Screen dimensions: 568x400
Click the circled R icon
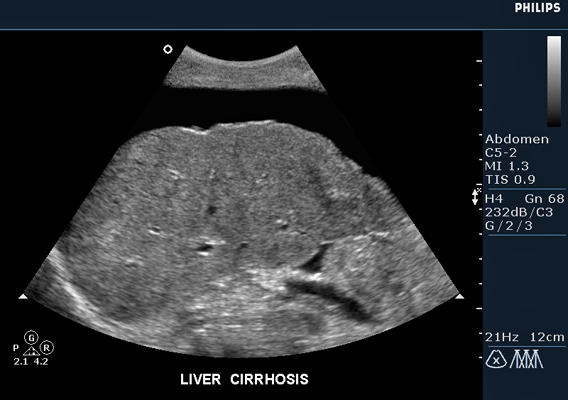click(x=47, y=348)
